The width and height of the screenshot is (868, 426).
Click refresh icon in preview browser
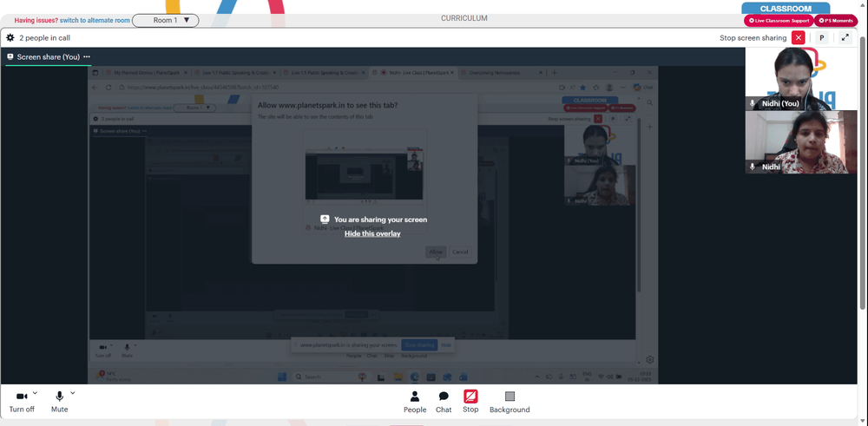pyautogui.click(x=108, y=88)
